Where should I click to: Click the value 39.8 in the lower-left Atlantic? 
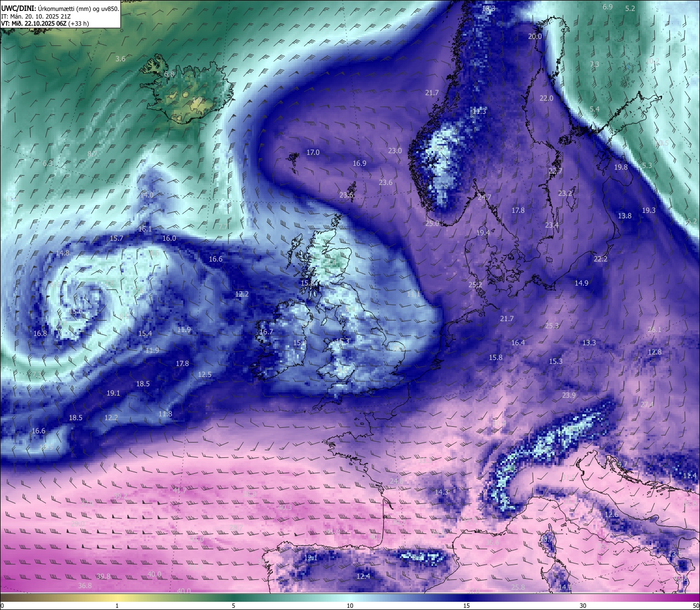click(x=103, y=576)
